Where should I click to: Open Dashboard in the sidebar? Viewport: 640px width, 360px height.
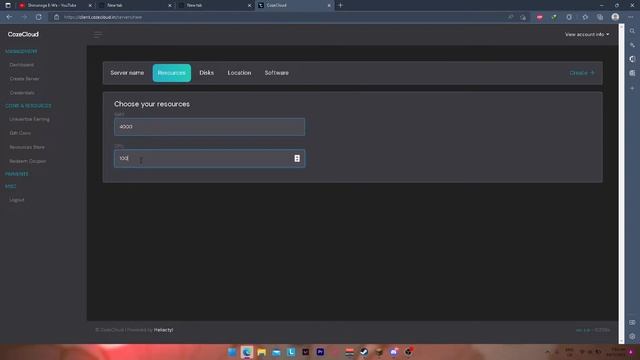point(22,65)
